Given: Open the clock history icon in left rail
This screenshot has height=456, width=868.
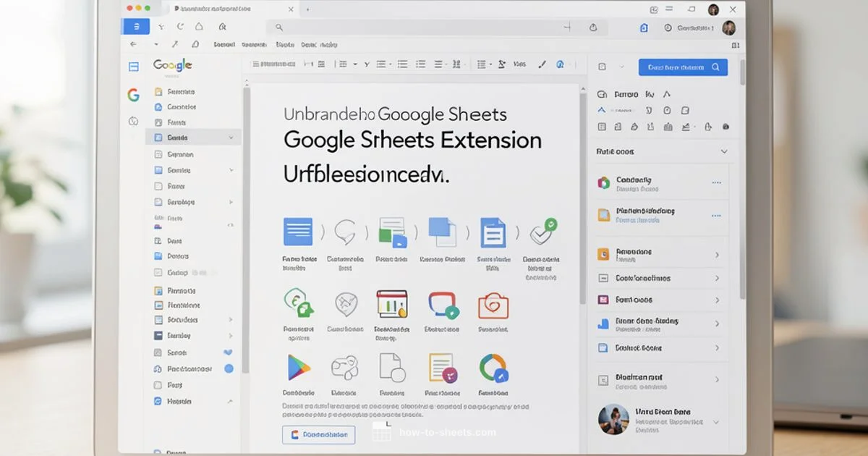Looking at the screenshot, I should click(133, 121).
